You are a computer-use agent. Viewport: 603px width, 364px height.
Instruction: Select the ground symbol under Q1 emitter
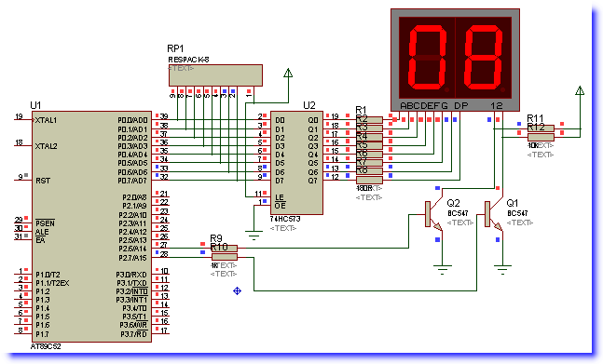click(x=502, y=270)
